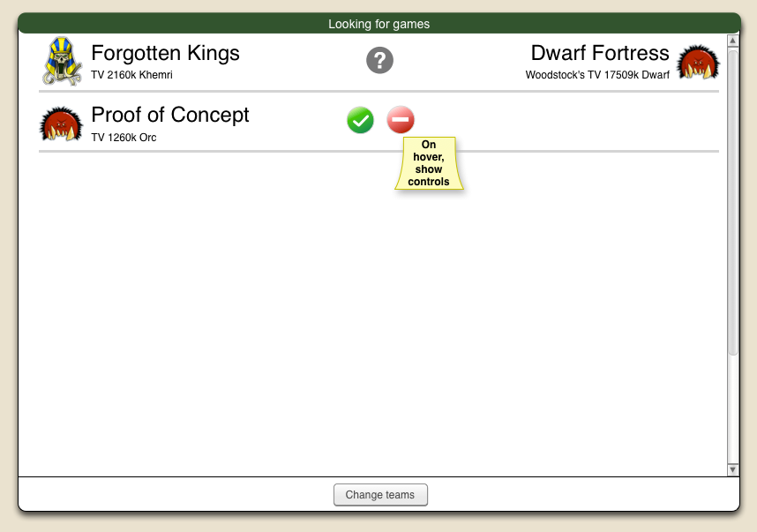Select the Forgotten Kings team name

tap(165, 53)
